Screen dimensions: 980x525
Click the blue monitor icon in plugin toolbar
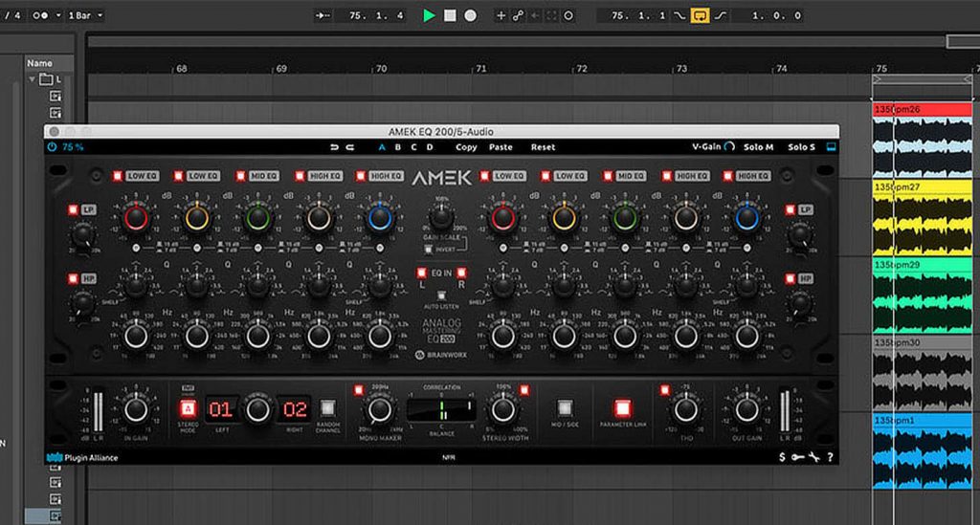click(831, 147)
